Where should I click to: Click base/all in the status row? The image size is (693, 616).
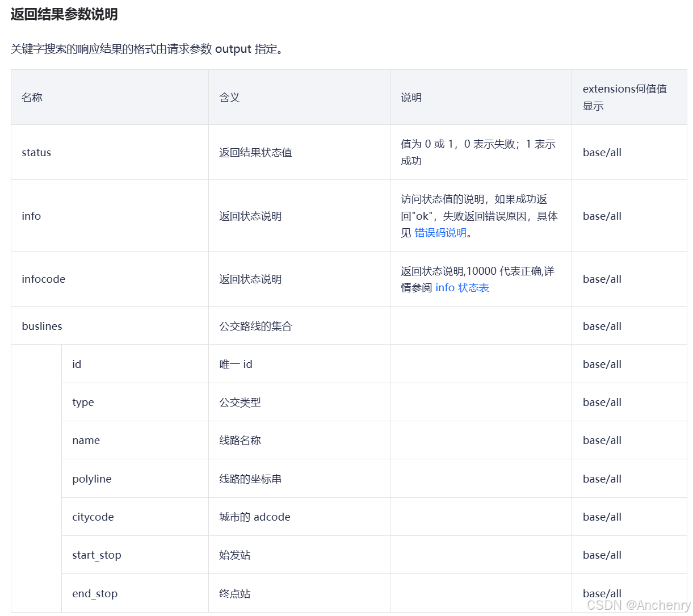(x=602, y=152)
